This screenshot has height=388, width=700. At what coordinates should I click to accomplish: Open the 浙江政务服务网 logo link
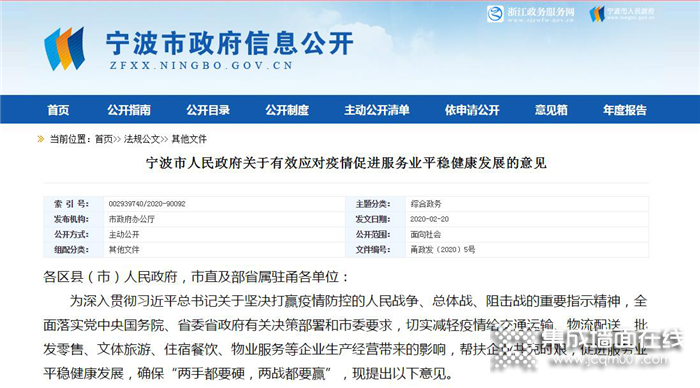click(x=530, y=14)
